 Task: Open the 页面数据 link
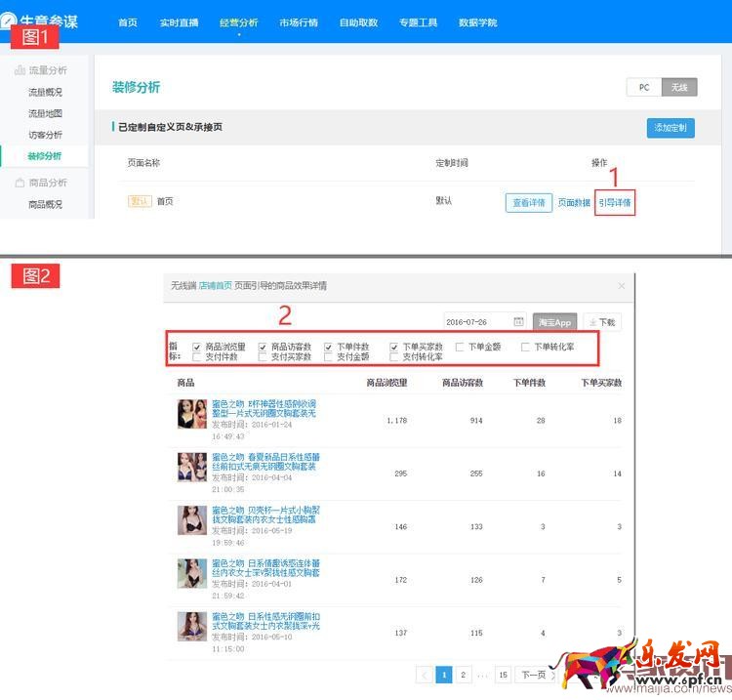pos(574,203)
